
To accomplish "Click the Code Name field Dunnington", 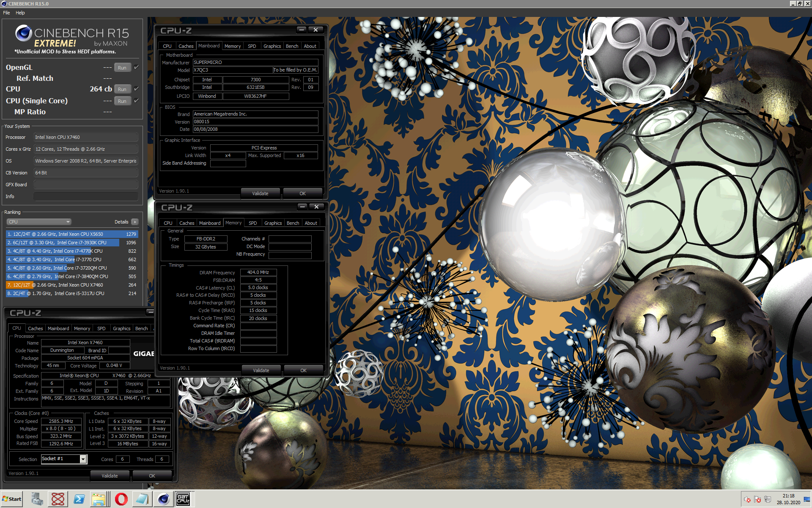I will 62,350.
